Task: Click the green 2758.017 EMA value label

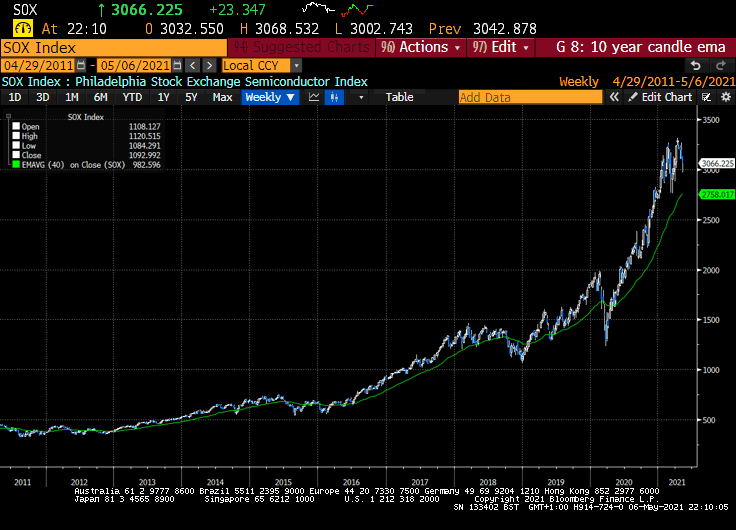Action: [717, 194]
